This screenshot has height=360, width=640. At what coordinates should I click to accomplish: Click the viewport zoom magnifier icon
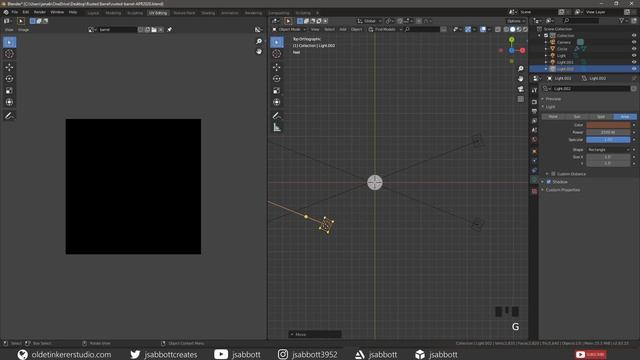click(x=520, y=69)
